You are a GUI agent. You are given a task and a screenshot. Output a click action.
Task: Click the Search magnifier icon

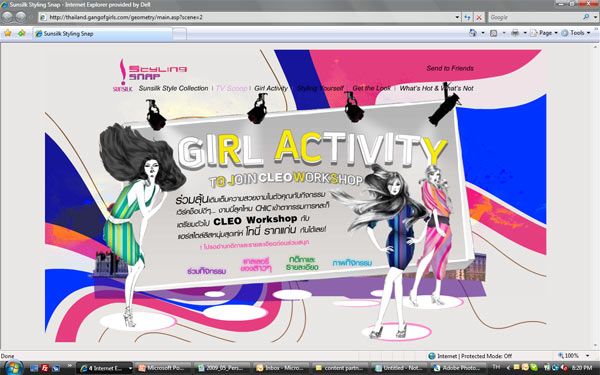(586, 17)
